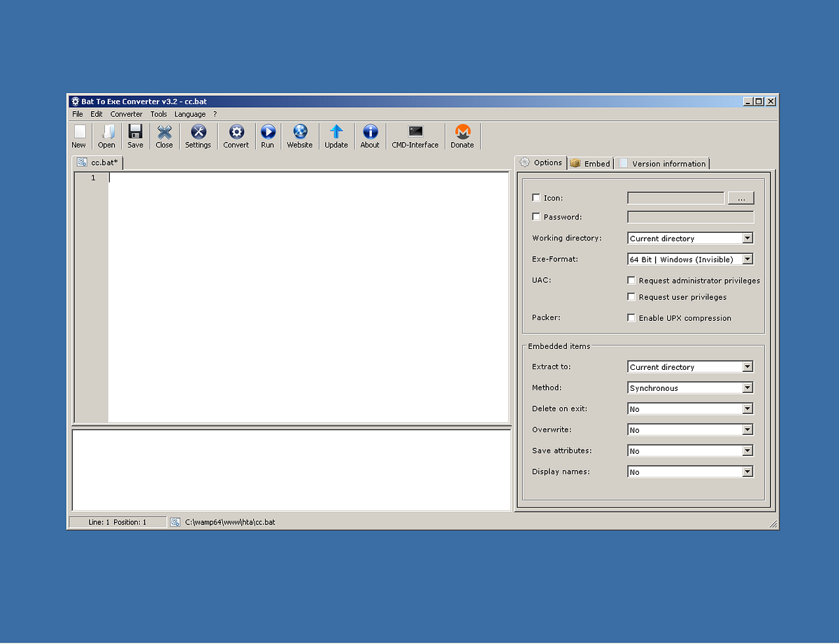Start conversion with the Convert icon
Screen dimensions: 839x644
tap(236, 136)
